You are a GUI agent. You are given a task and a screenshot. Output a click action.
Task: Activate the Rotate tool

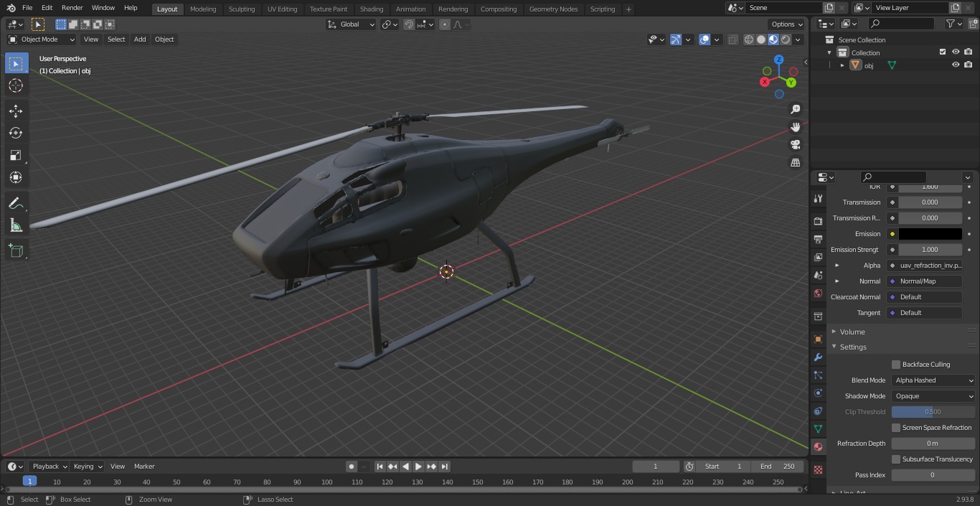point(16,133)
